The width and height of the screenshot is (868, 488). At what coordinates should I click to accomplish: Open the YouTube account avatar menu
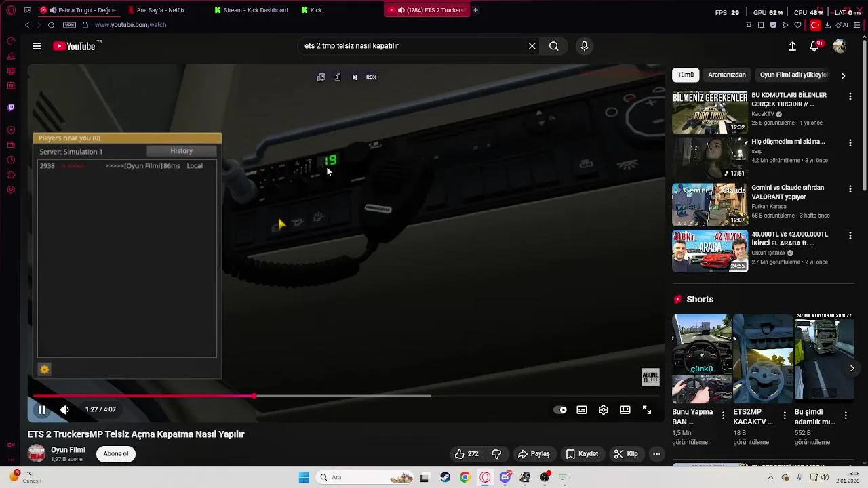[840, 46]
